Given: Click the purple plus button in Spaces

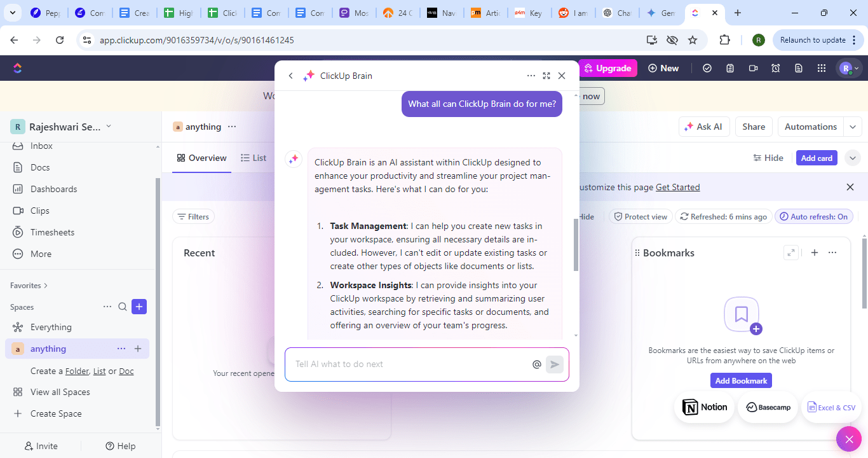Looking at the screenshot, I should (139, 307).
